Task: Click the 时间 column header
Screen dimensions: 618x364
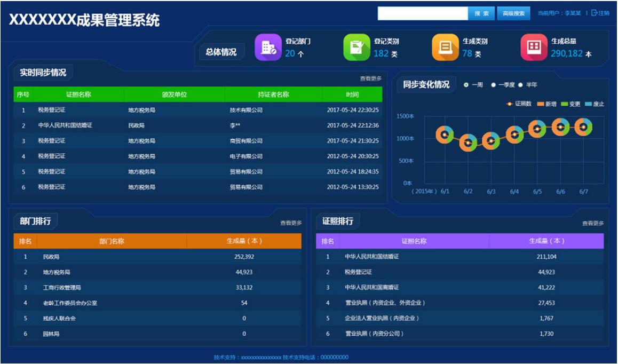Action: [x=352, y=94]
